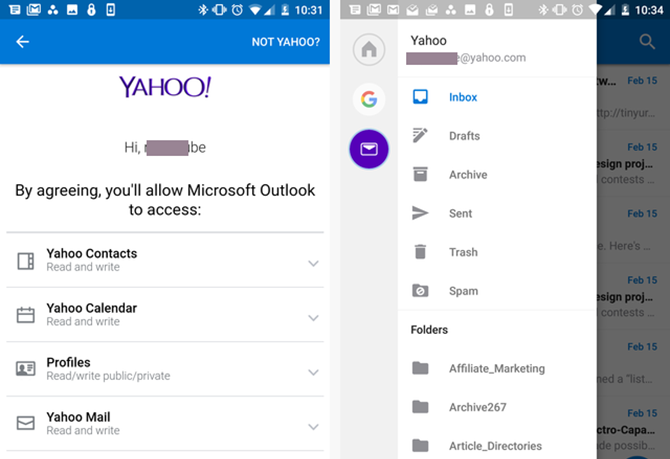Viewport: 670px width, 459px height.
Task: Open the Inbox folder
Action: [497, 97]
